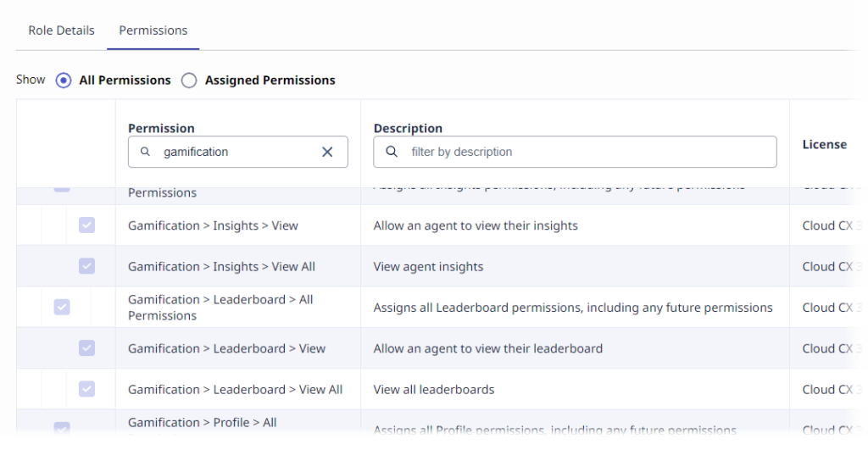
Task: Open the Permissions tab
Action: [153, 31]
